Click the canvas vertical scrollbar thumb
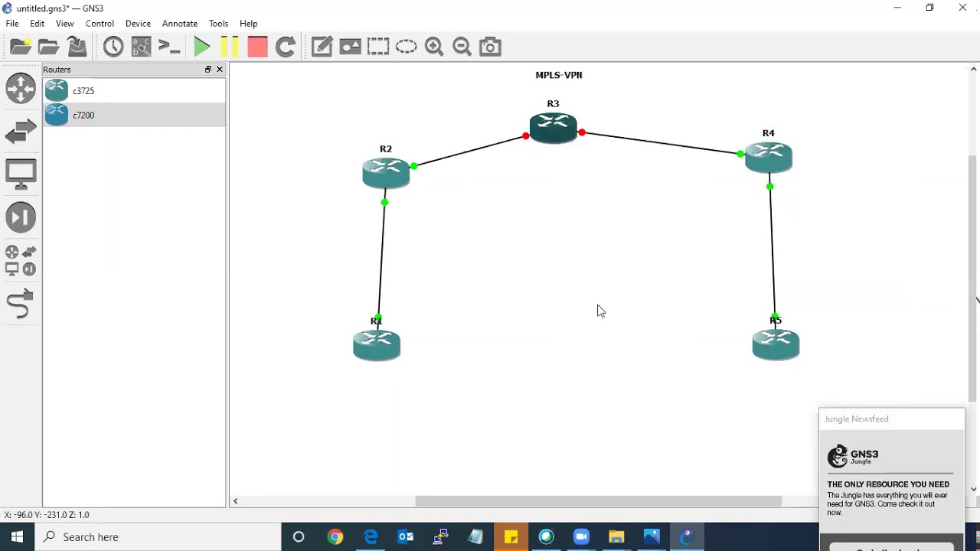 [x=974, y=278]
